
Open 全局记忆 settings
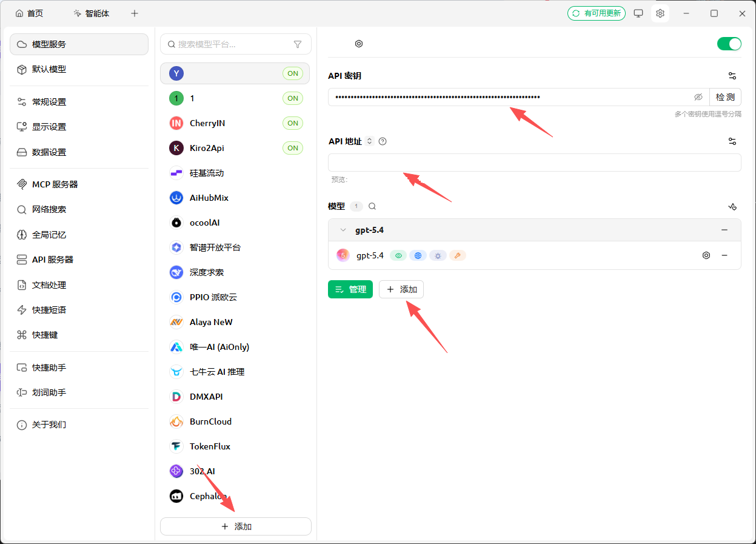point(52,235)
